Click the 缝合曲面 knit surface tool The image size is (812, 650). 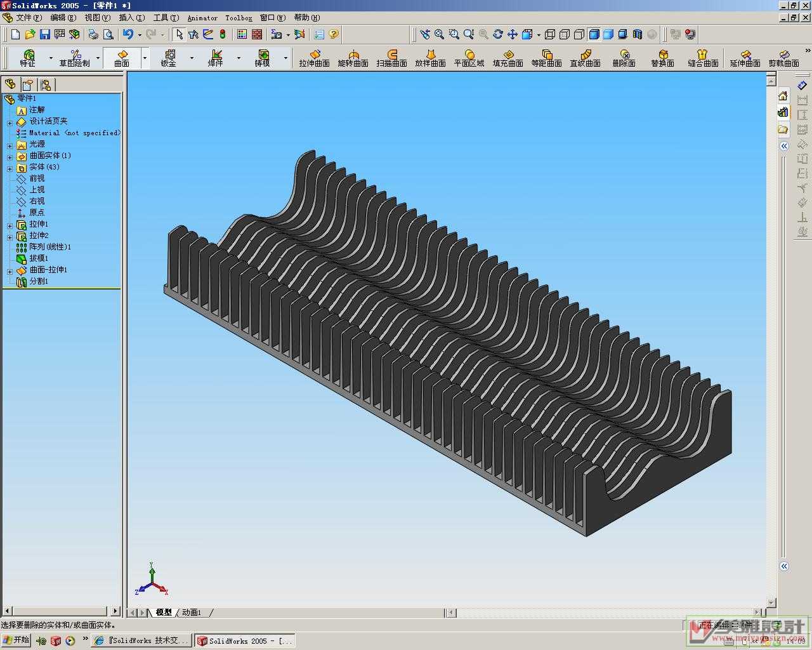point(702,58)
